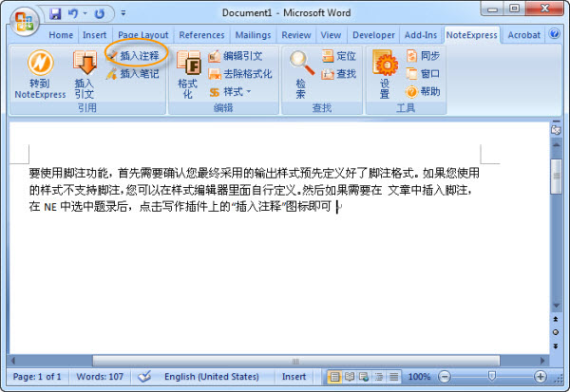
Task: Click the 格式化 format button
Action: pyautogui.click(x=188, y=74)
